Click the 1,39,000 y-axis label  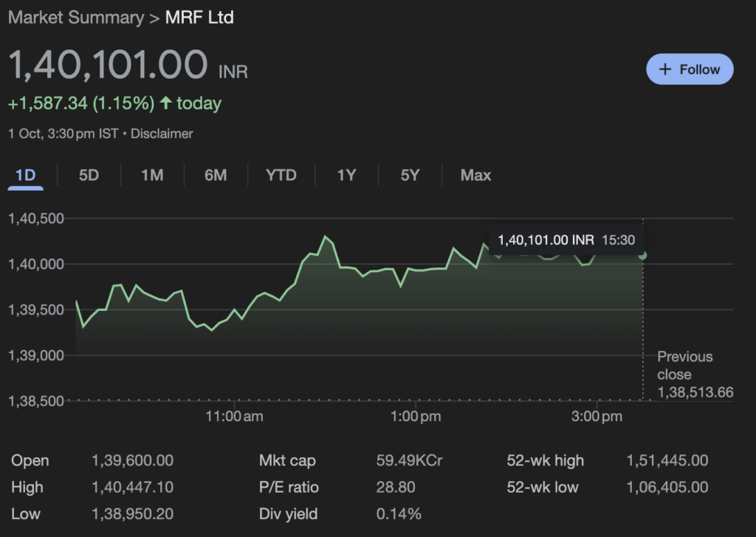36,355
